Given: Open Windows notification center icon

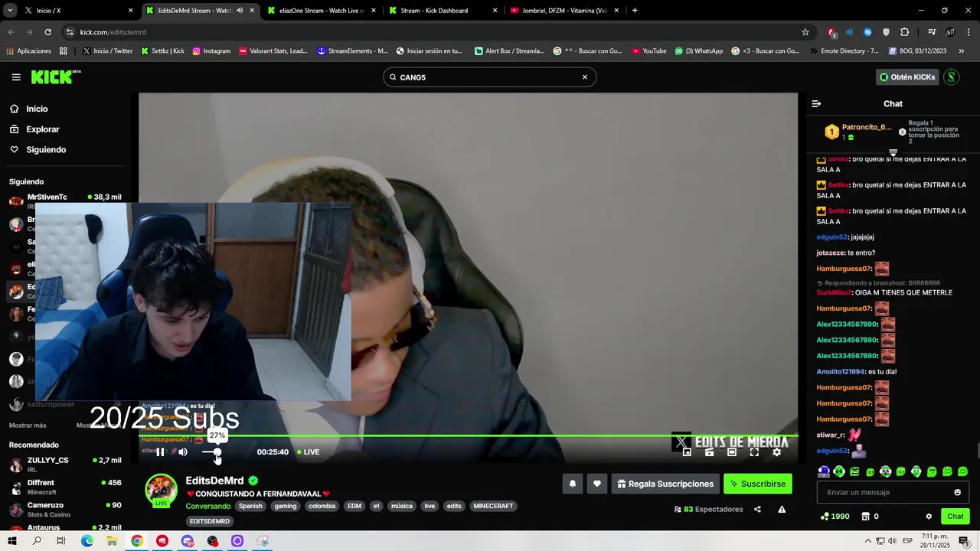Looking at the screenshot, I should click(x=965, y=541).
